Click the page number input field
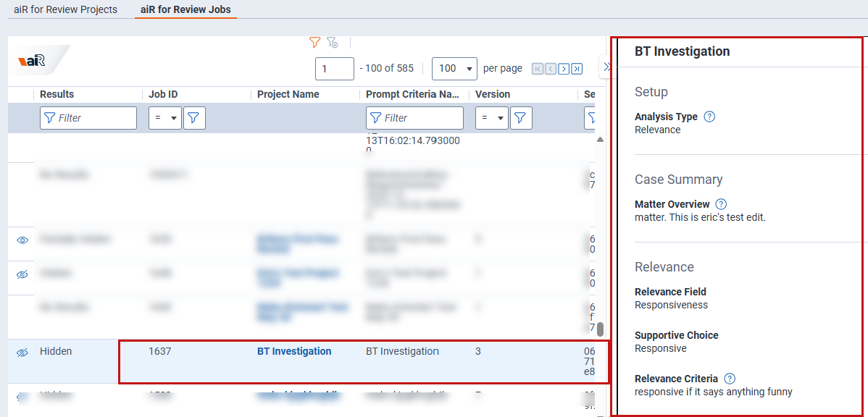 334,69
